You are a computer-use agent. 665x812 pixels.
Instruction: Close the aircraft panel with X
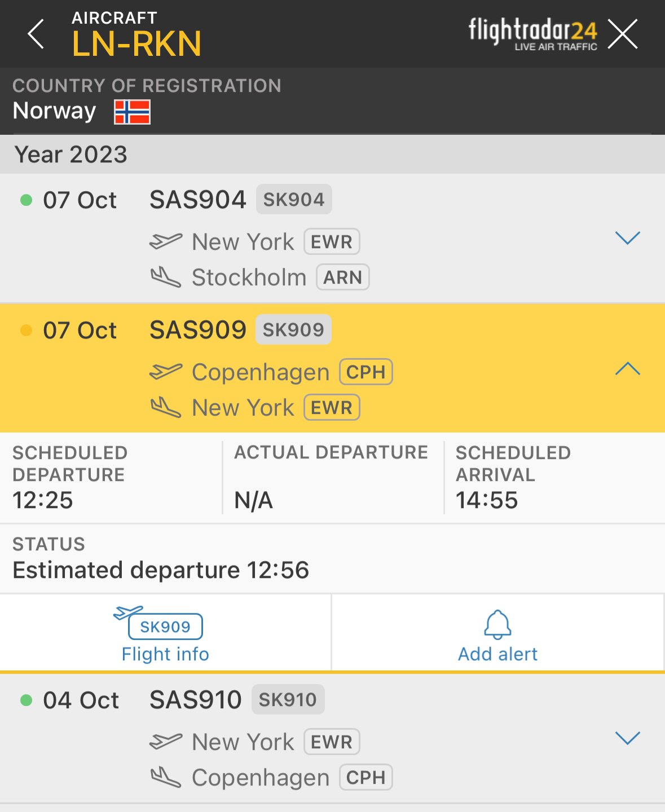tap(623, 34)
